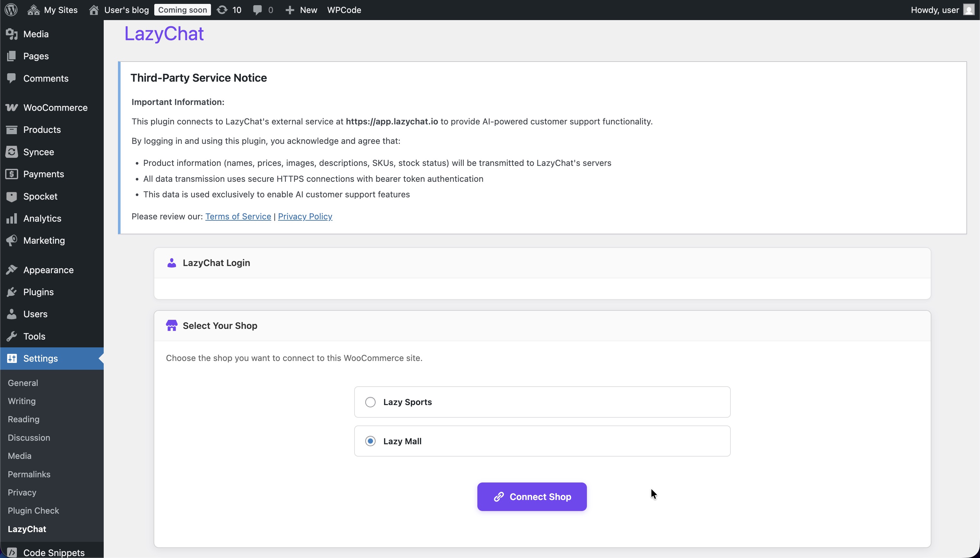Go to Plugin Check under Settings
The height and width of the screenshot is (558, 980).
[33, 510]
